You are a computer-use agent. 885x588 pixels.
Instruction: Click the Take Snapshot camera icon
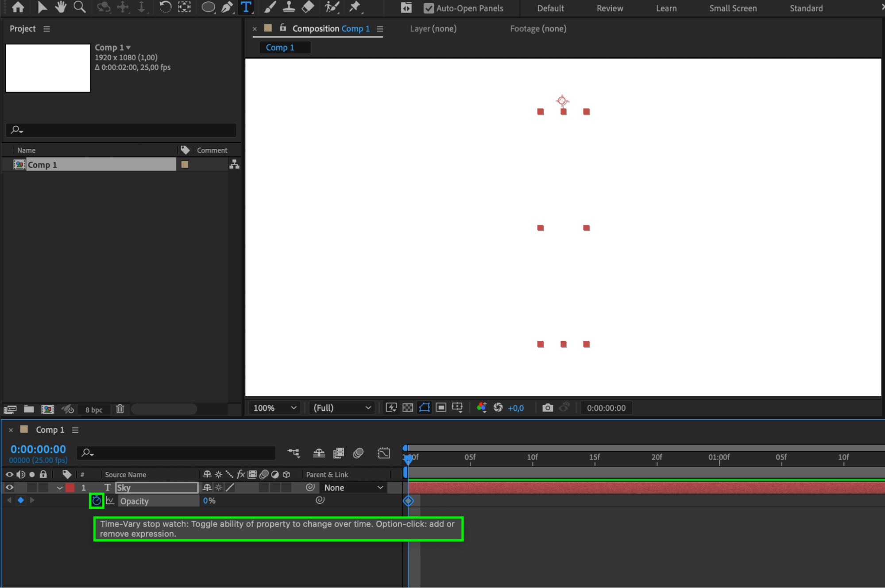[x=547, y=407]
